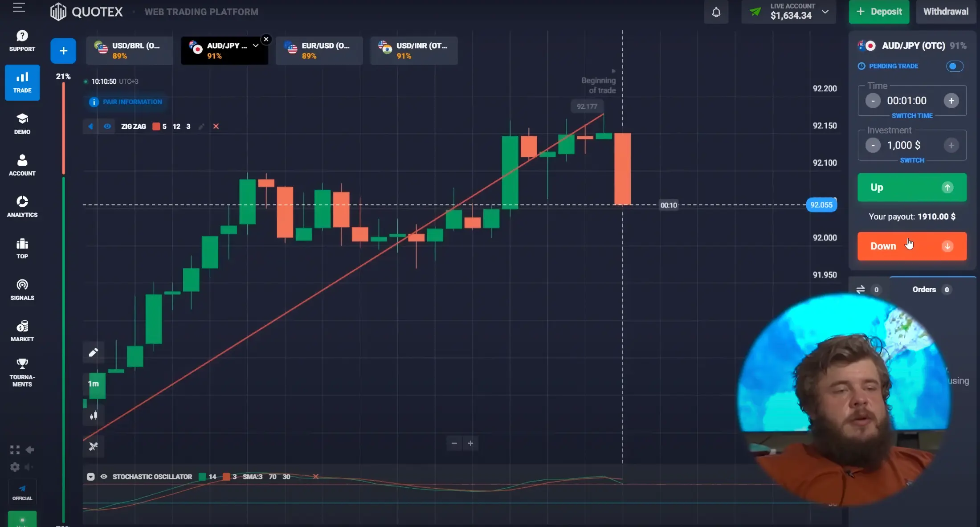Click the fullscreen icon
Screen dimensions: 980x527
click(x=15, y=450)
